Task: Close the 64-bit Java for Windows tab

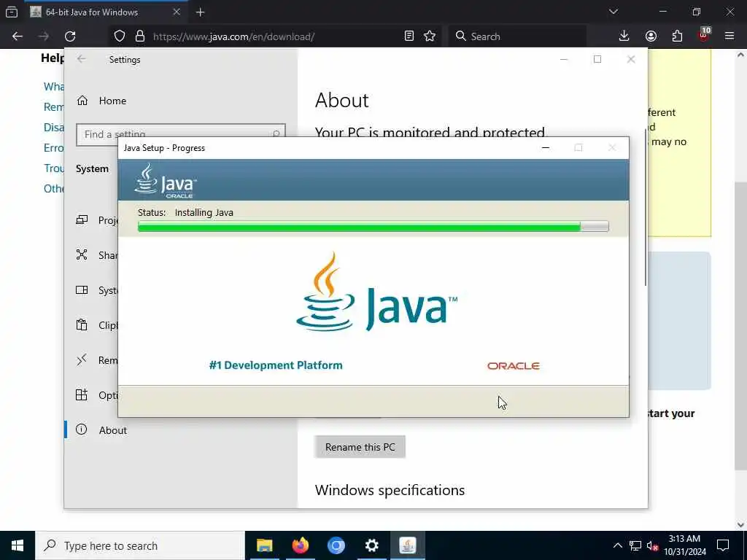Action: pyautogui.click(x=177, y=12)
